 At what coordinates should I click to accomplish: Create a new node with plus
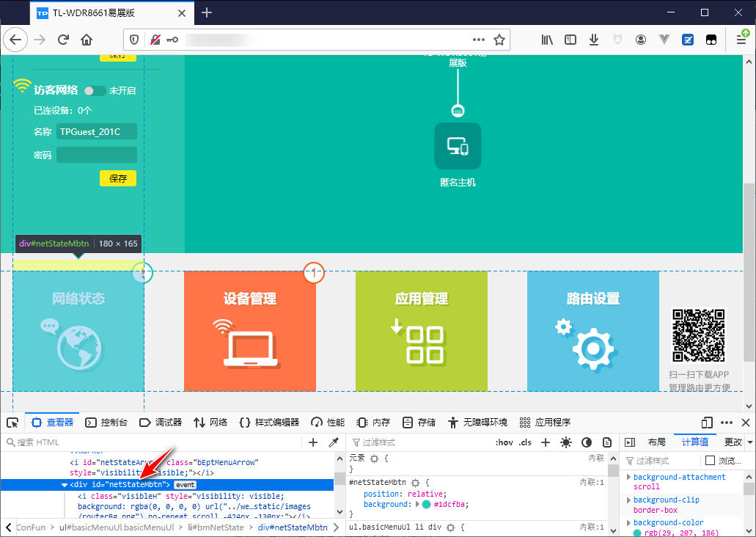click(x=313, y=442)
